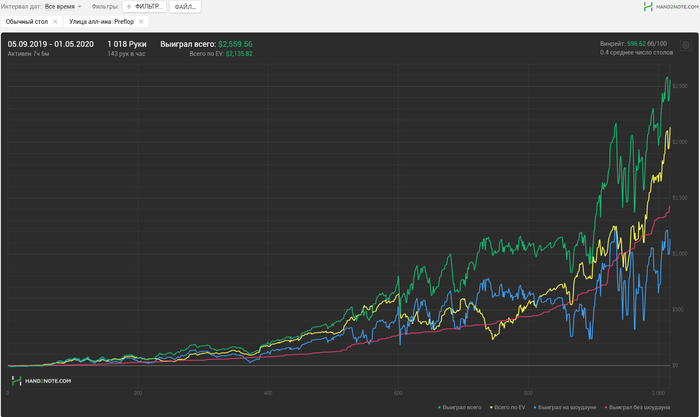Viewport: 700px width, 417px height.
Task: Toggle 'Всего по EV' yellow legend series
Action: coord(508,407)
